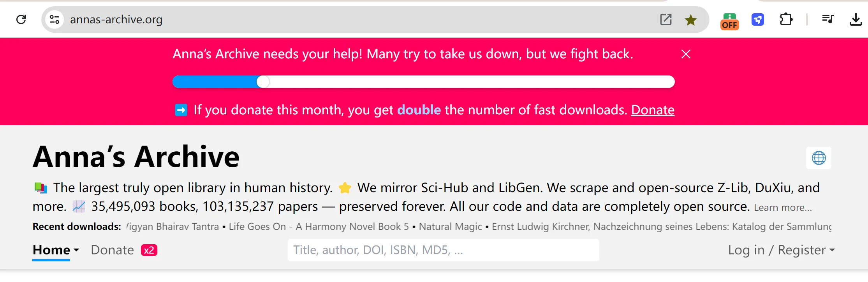Toggle the extension showing OFF badge
Image resolution: width=868 pixels, height=282 pixels.
[x=729, y=21]
